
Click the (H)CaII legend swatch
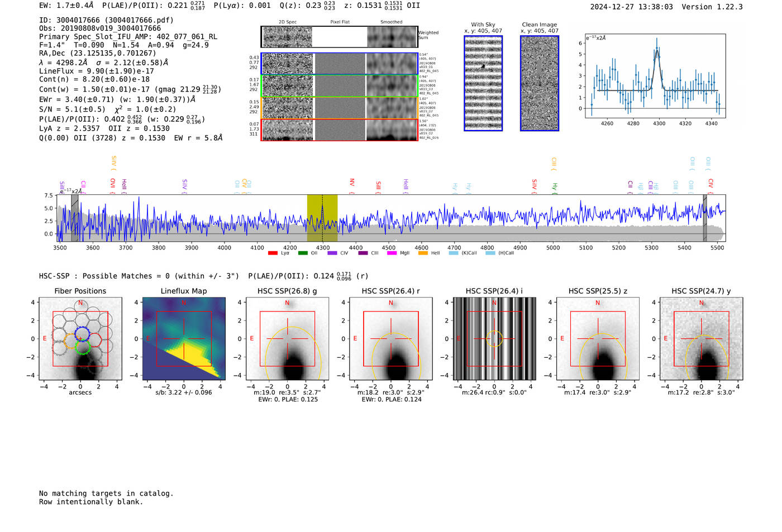(x=490, y=253)
